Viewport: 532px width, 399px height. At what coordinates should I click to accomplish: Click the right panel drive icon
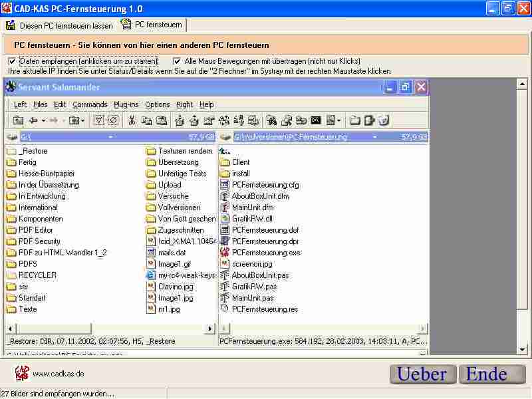(225, 137)
